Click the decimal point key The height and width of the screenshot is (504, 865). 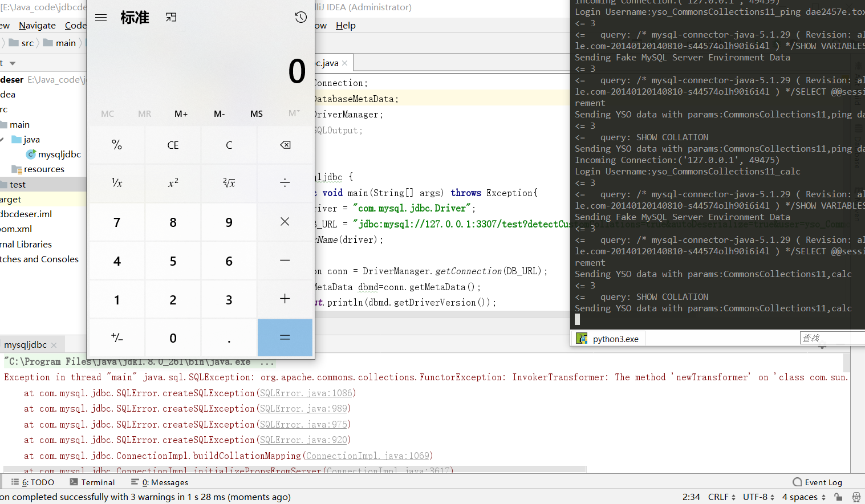click(229, 338)
